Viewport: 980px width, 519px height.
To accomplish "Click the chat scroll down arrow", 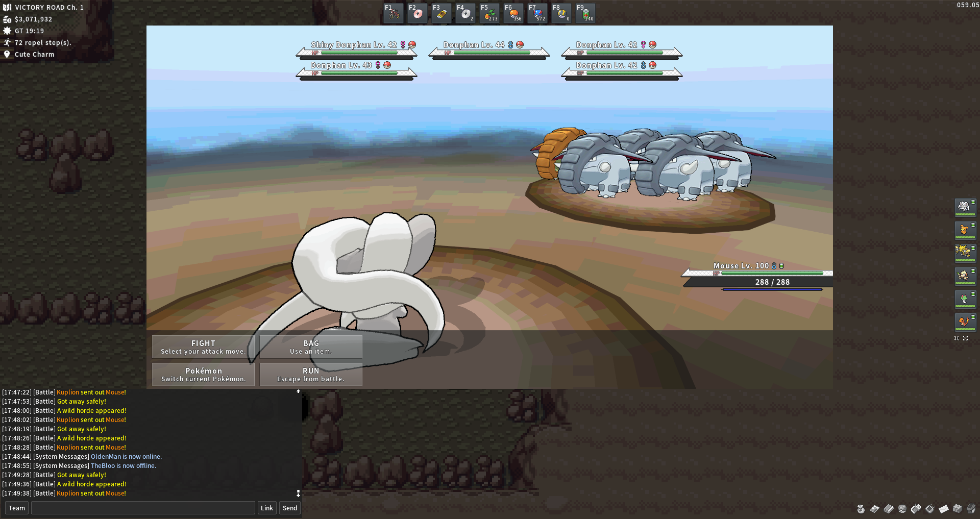I will (298, 494).
